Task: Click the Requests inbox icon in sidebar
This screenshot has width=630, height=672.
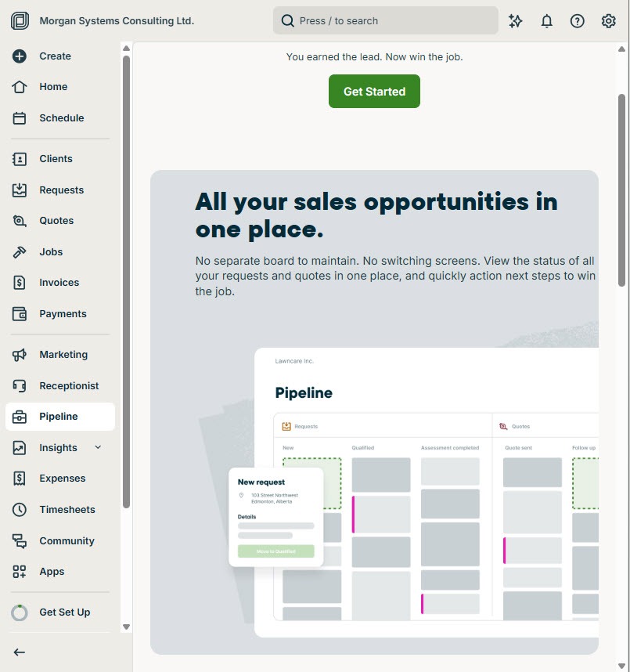Action: (x=20, y=190)
